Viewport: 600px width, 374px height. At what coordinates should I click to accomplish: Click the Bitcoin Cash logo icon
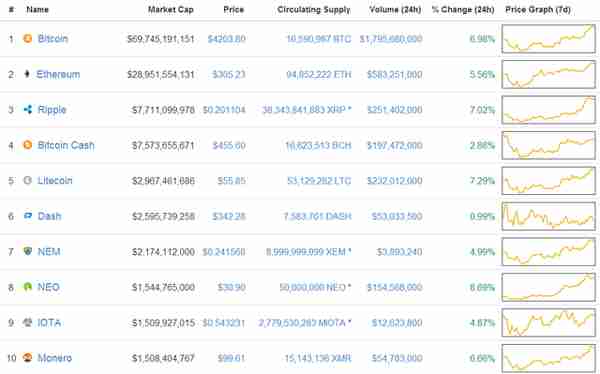point(28,145)
